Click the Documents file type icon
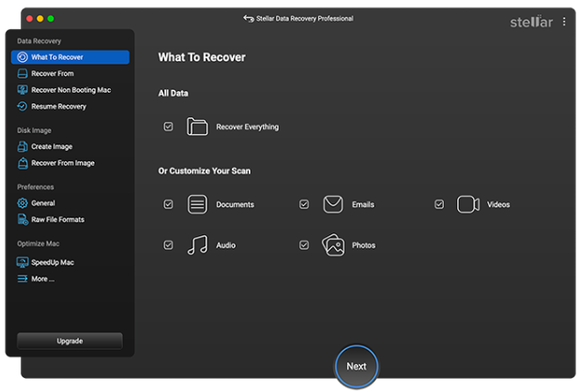 point(197,204)
